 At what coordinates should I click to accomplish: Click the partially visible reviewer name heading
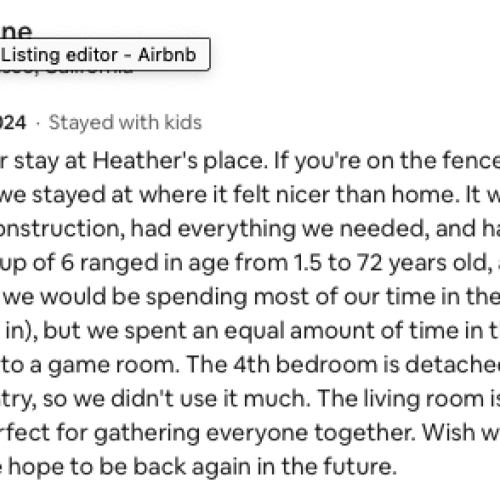click(16, 31)
